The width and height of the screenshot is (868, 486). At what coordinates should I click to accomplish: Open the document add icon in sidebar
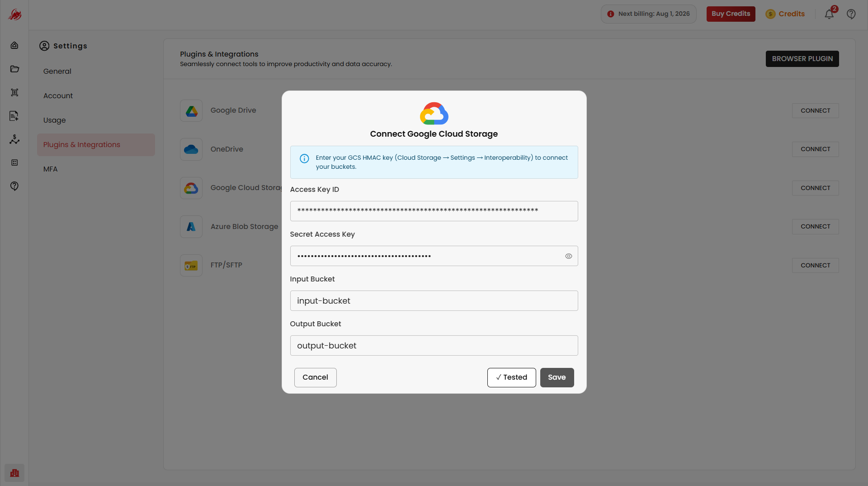(x=14, y=116)
